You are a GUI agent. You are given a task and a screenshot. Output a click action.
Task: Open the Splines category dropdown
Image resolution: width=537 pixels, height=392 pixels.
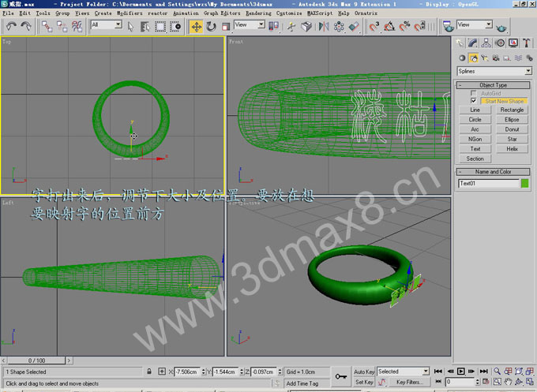[x=494, y=71]
